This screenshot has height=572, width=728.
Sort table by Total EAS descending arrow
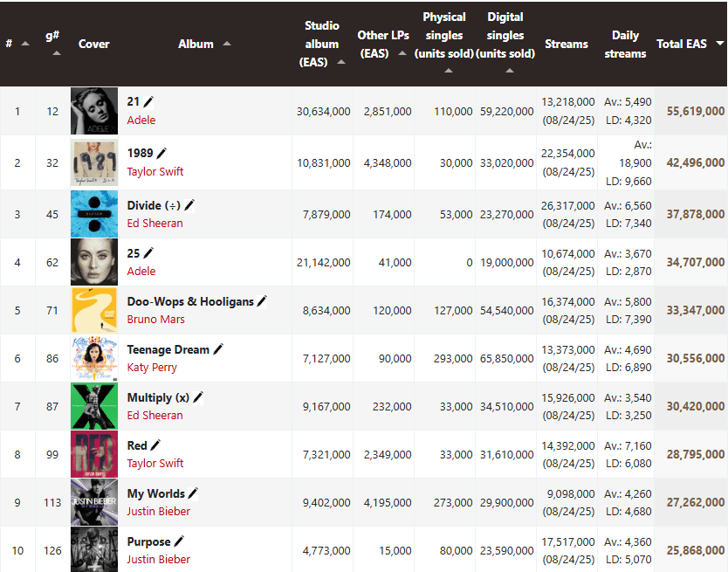pyautogui.click(x=720, y=43)
